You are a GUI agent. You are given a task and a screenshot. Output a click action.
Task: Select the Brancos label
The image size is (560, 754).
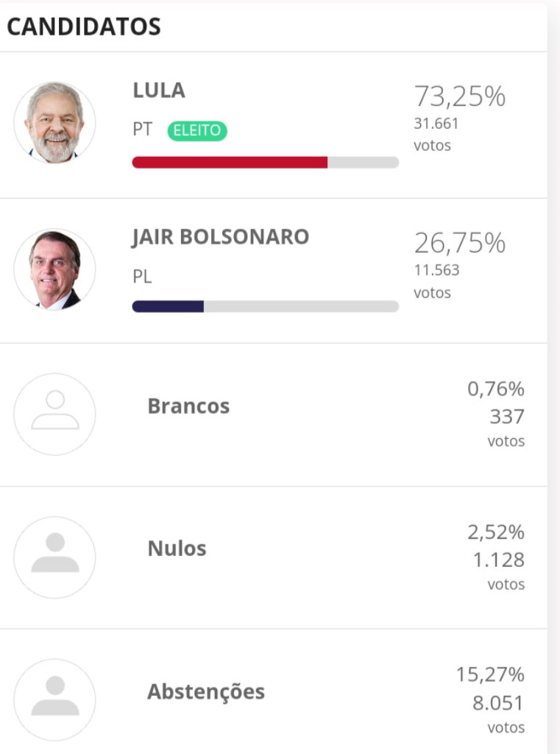point(188,406)
